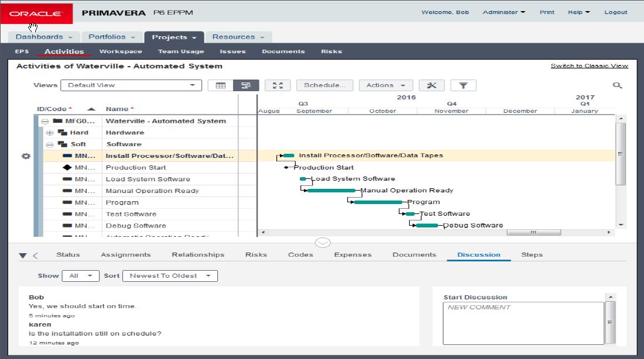Open the row gear menu icon

click(26, 156)
